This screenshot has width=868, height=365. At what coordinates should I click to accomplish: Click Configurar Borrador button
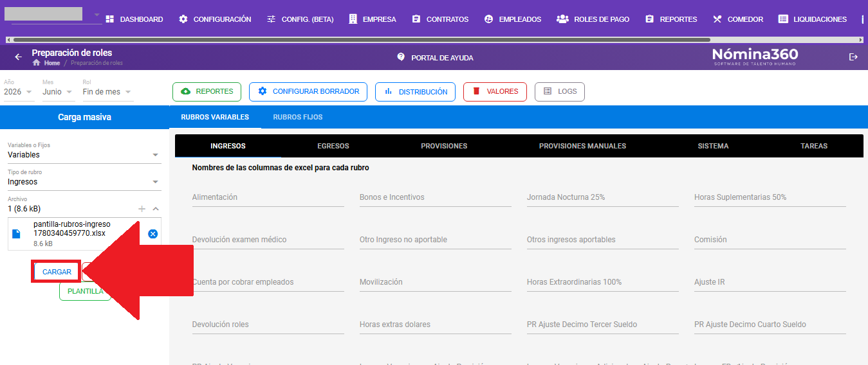(x=308, y=92)
